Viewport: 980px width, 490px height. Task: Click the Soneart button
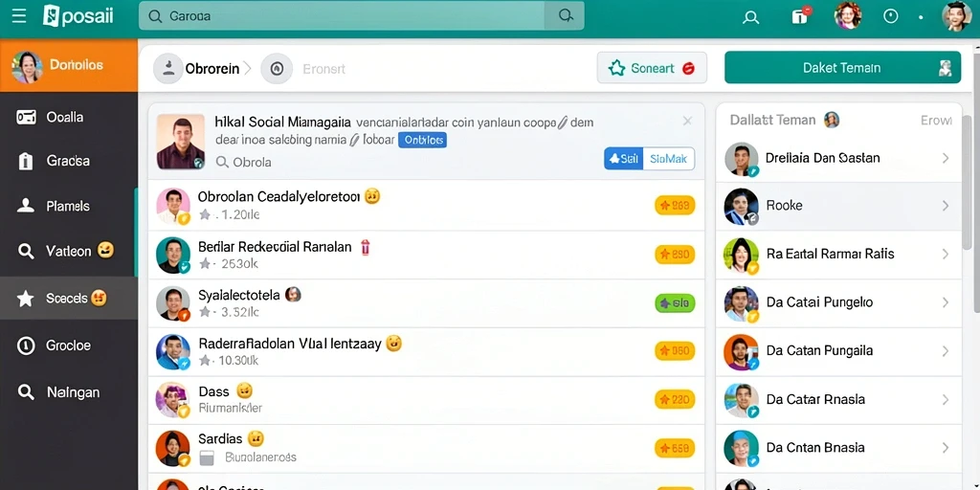pos(652,68)
